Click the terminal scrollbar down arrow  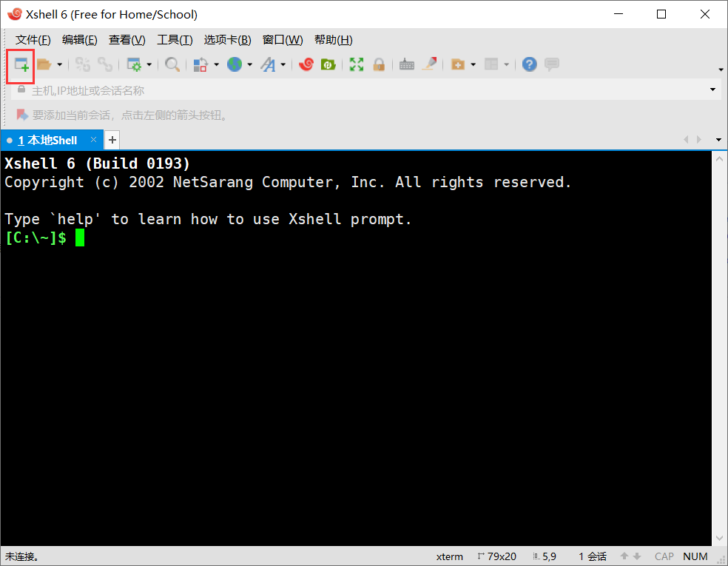[x=719, y=539]
